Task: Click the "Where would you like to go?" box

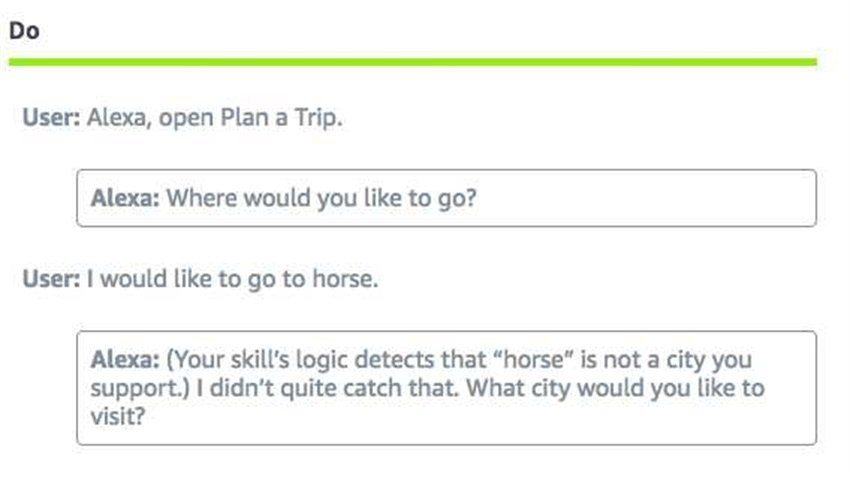Action: click(x=447, y=198)
